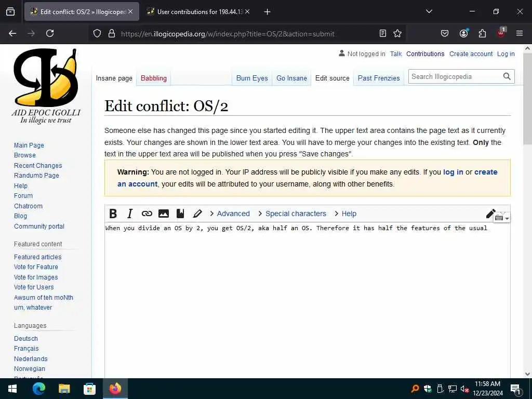Screen dimensions: 532x399
Task: Toggle reader view icon in address bar
Action: click(x=383, y=33)
